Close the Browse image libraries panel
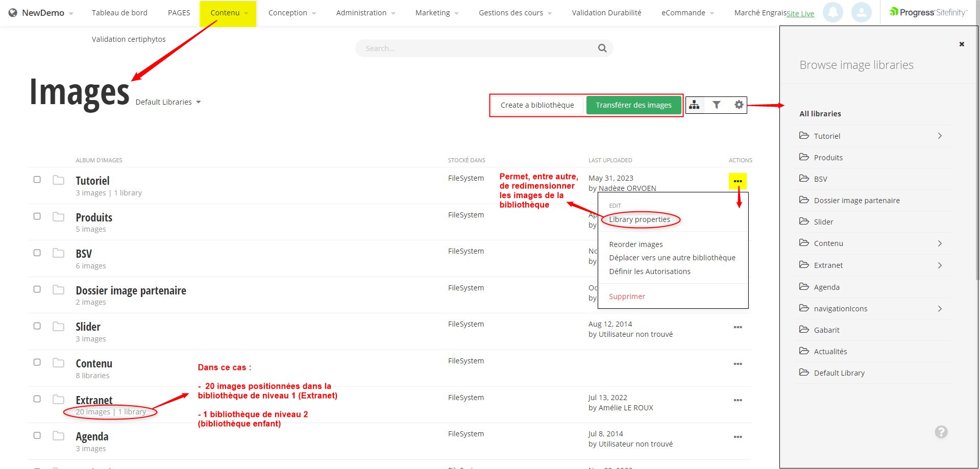Screen dimensions: 980x469 pyautogui.click(x=962, y=44)
